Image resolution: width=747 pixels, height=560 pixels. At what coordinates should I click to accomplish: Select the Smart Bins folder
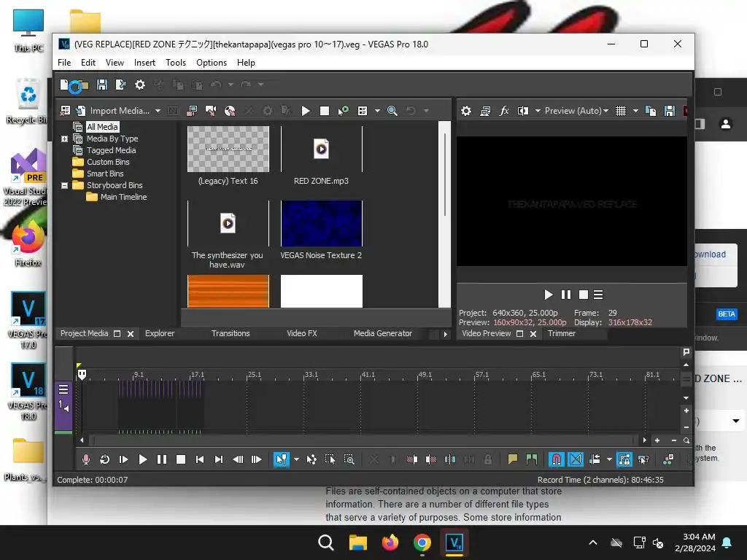click(x=105, y=174)
